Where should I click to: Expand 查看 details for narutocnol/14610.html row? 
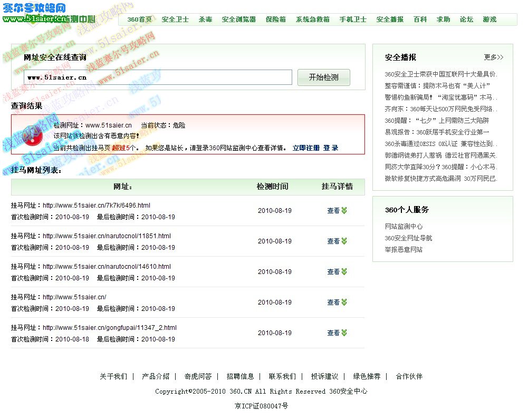point(337,271)
